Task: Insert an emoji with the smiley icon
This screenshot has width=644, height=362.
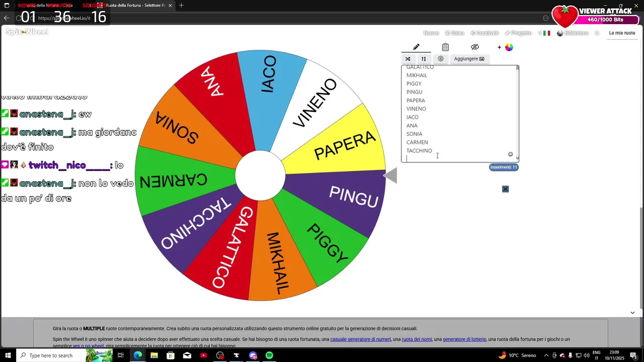Action: 511,154
